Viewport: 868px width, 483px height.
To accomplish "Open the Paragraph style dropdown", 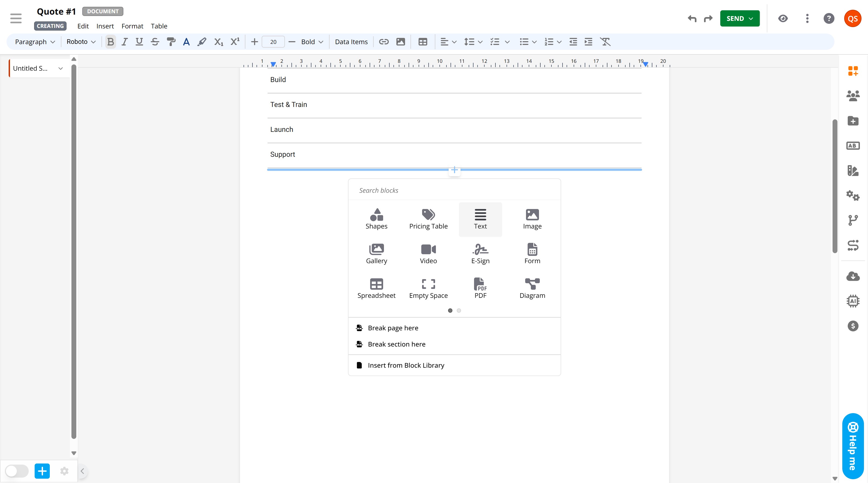I will coord(35,42).
